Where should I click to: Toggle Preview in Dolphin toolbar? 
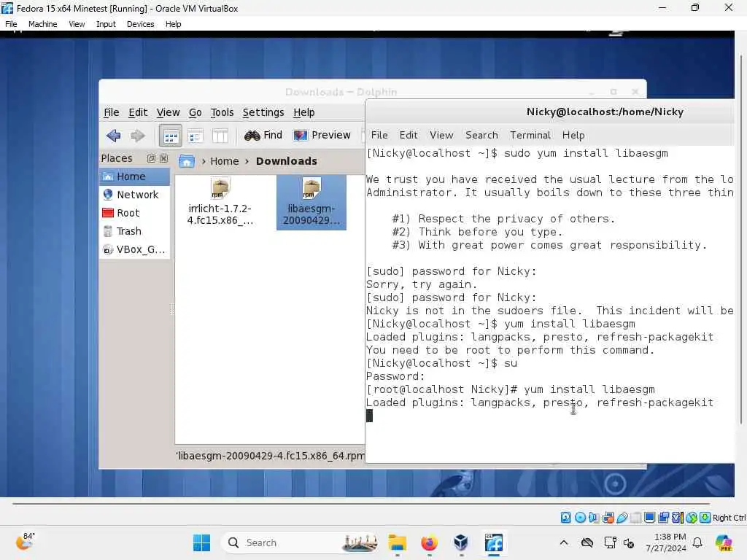322,135
